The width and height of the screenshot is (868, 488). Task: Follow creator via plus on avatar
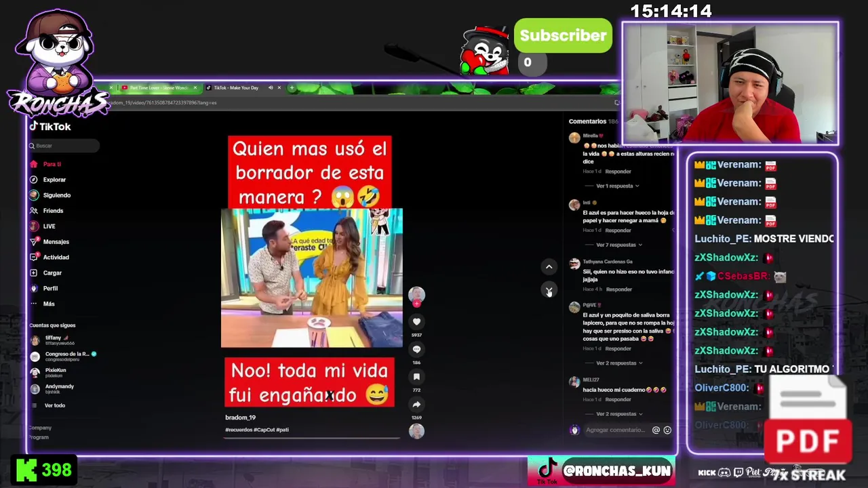[416, 304]
